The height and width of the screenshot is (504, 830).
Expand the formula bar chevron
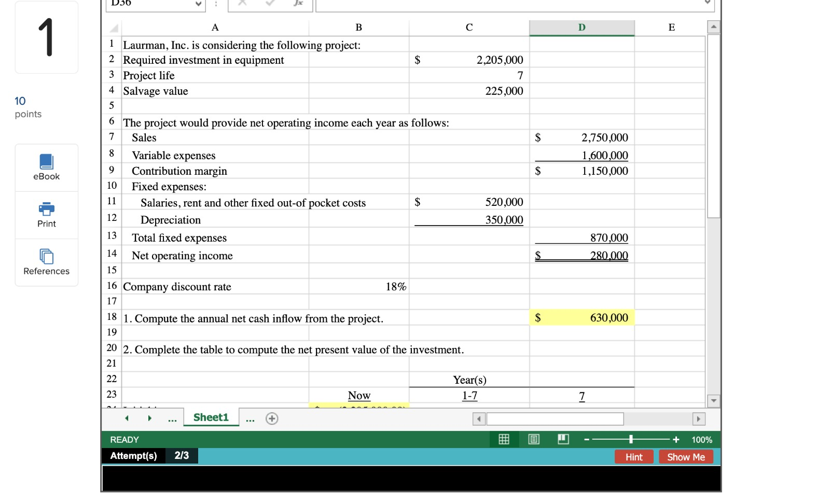point(708,3)
